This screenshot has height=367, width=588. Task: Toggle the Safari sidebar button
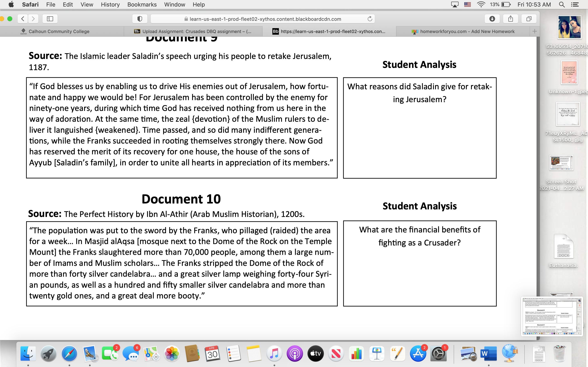(x=50, y=19)
